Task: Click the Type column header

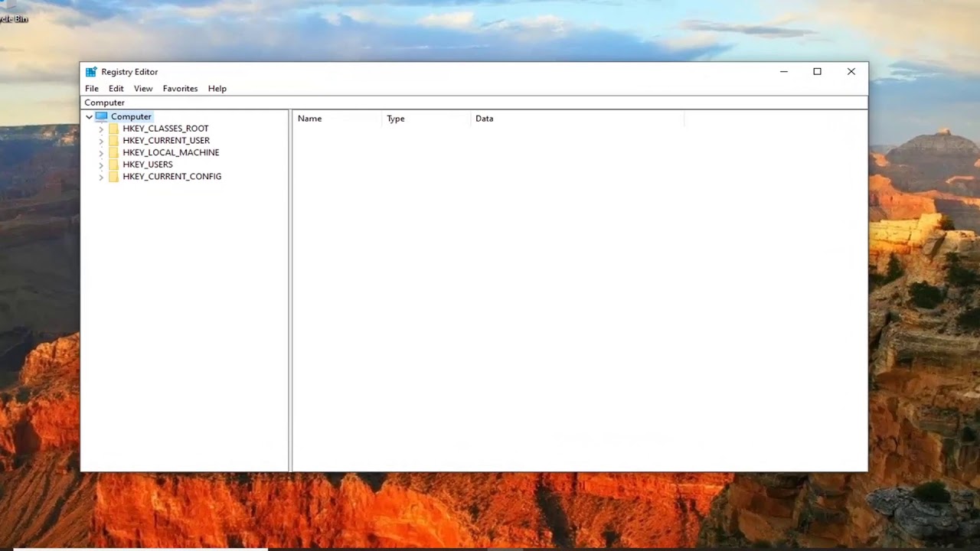Action: tap(426, 119)
